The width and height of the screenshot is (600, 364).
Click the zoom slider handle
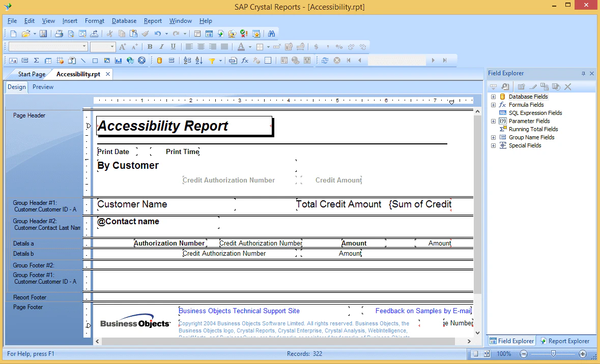pos(553,354)
